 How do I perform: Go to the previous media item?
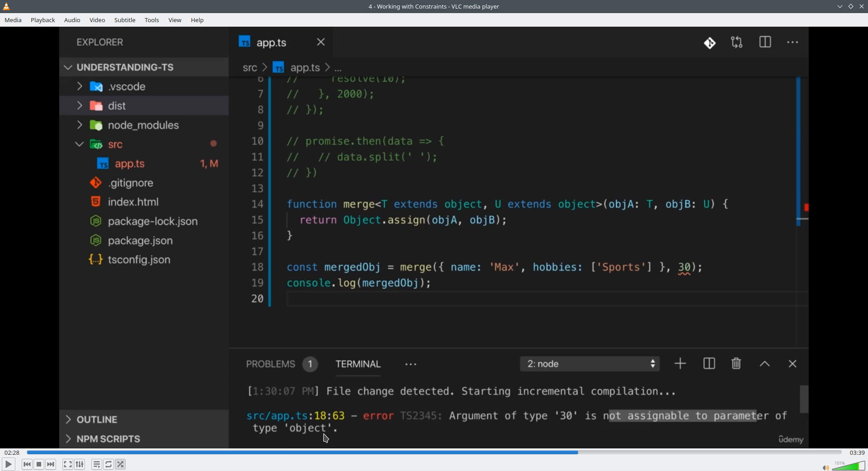[x=27, y=464]
